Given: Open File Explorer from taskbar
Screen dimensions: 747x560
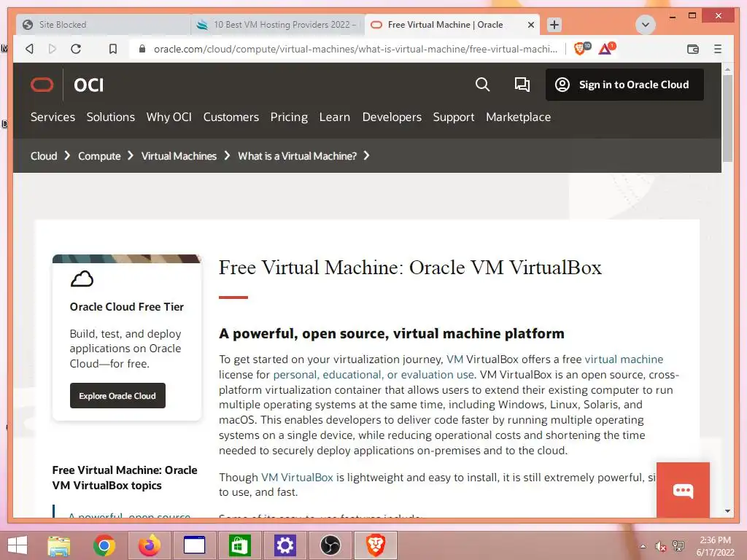Looking at the screenshot, I should coord(58,545).
